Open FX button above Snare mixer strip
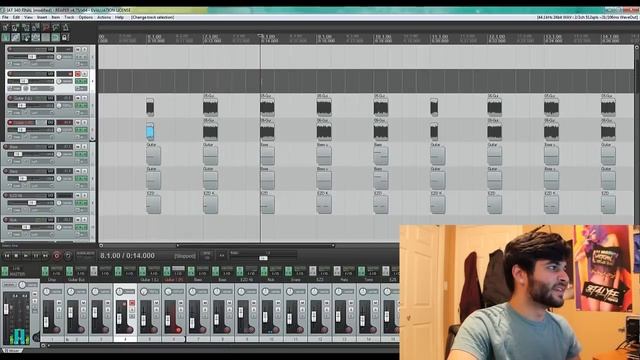This screenshot has height=360, width=640. pyautogui.click(x=289, y=271)
